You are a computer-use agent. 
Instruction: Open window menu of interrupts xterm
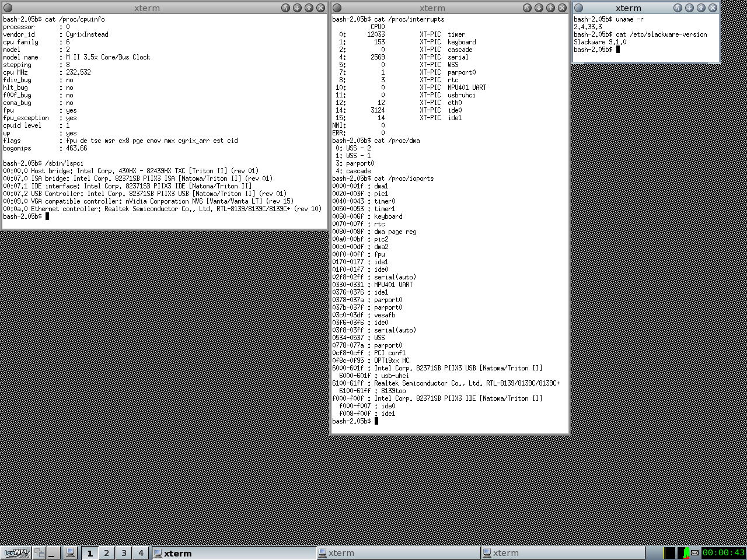(x=337, y=8)
